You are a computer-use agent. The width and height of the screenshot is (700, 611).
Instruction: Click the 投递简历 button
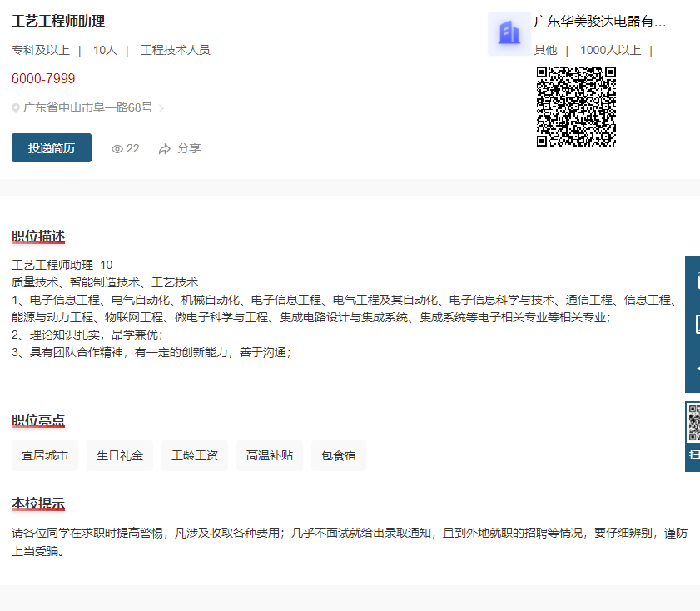[x=52, y=147]
